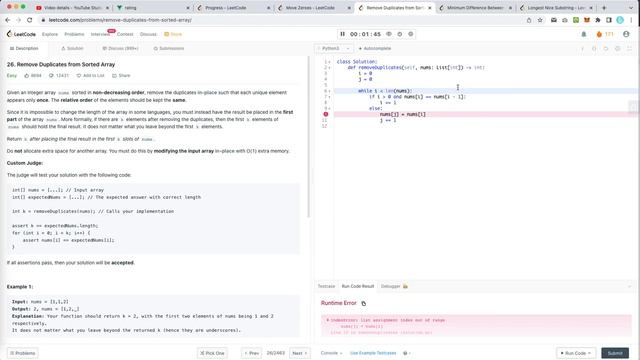Screen dimensions: 640x360
Task: Toggle the breakpoint on line 10
Action: (325, 114)
